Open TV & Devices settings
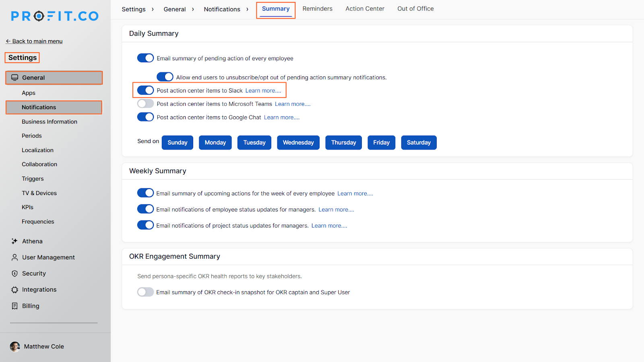The width and height of the screenshot is (644, 362). [39, 193]
